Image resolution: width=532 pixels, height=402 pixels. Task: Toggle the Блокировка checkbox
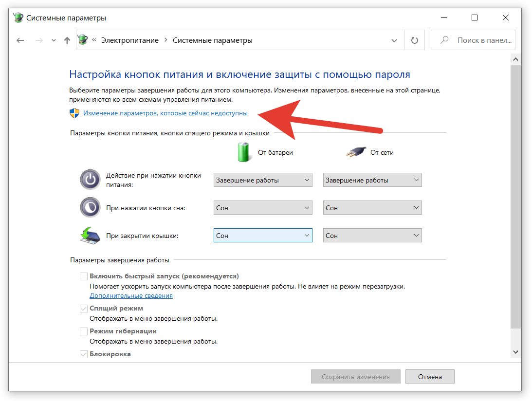[83, 354]
